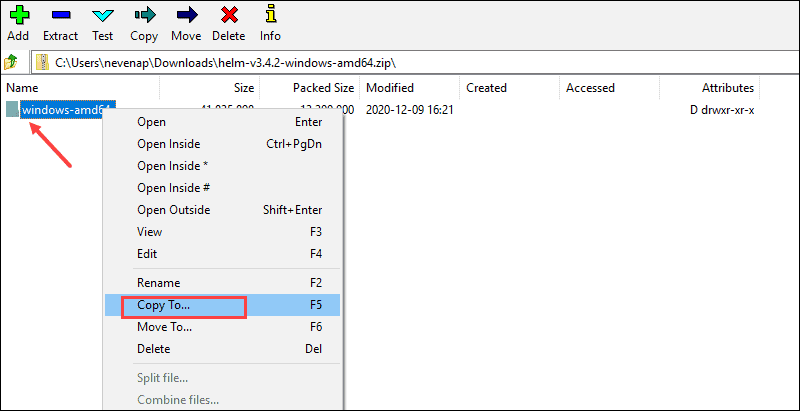This screenshot has width=800, height=411.
Task: Sort by Accessed column header
Action: coord(610,88)
